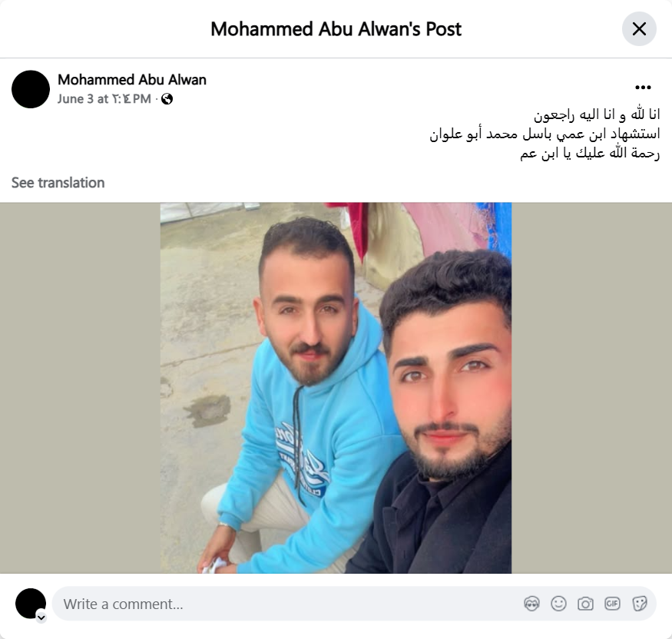This screenshot has width=672, height=639.
Task: Open the three-dot post options menu
Action: click(643, 88)
